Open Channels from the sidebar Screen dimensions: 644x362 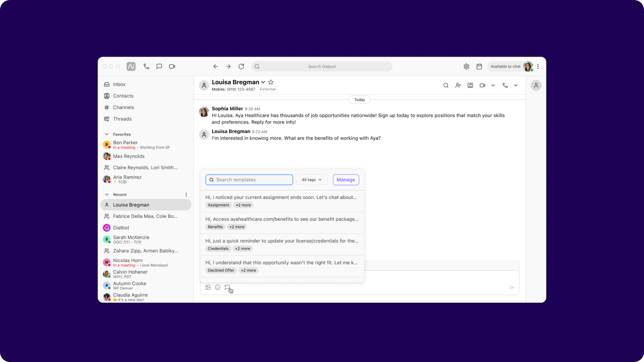coord(124,107)
